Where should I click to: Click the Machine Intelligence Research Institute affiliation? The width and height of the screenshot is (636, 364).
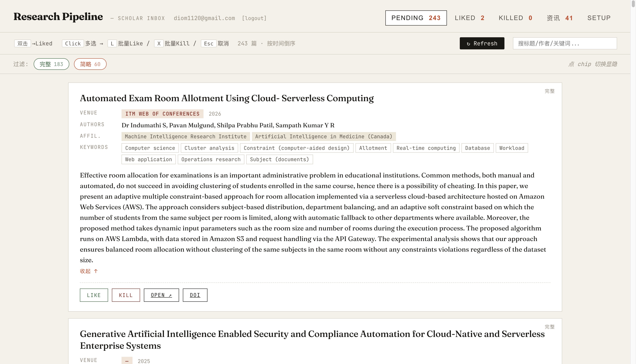tap(185, 136)
